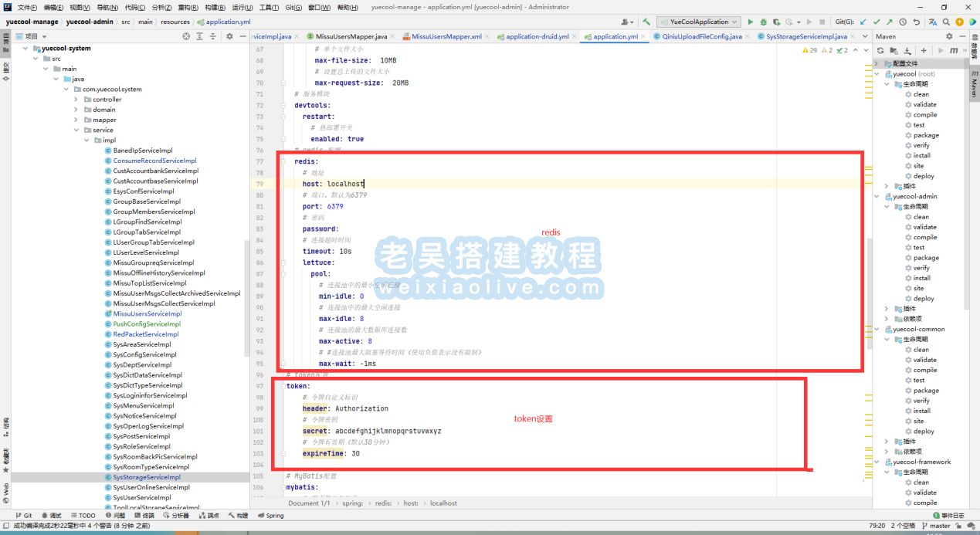The image size is (980, 535).
Task: Open Git history with the clock icon
Action: (903, 22)
